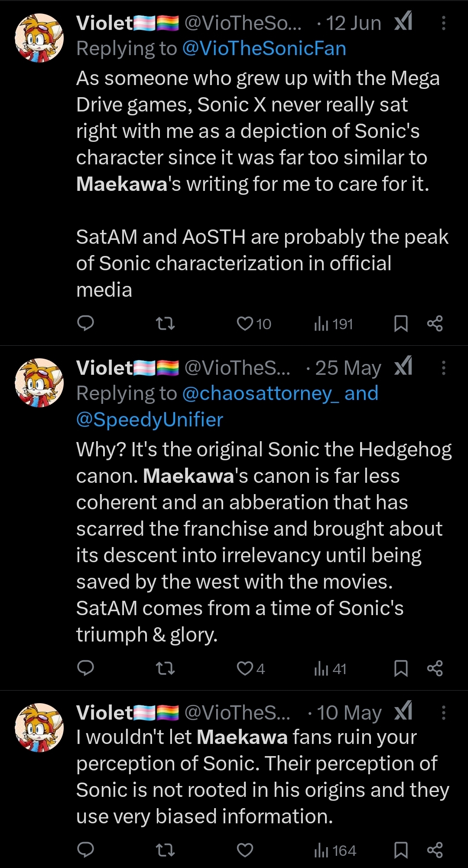
Task: Repost the 12 Jun Sonic X tweet
Action: [x=165, y=324]
